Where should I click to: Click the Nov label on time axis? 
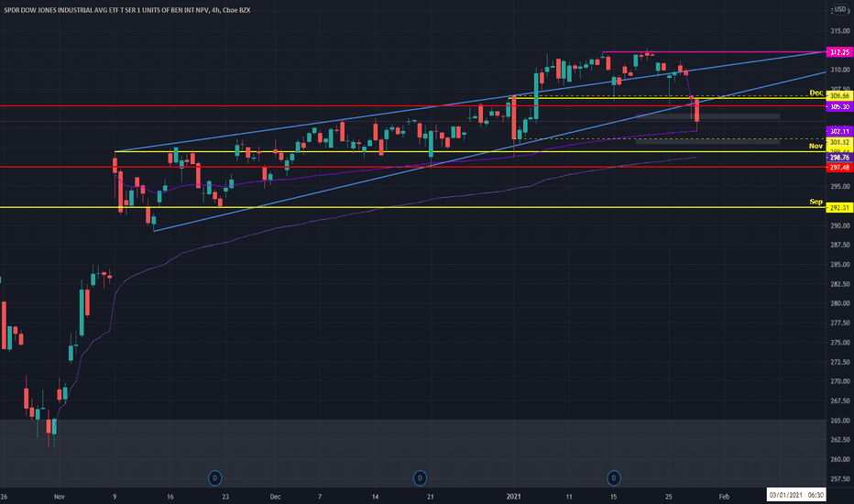60,497
